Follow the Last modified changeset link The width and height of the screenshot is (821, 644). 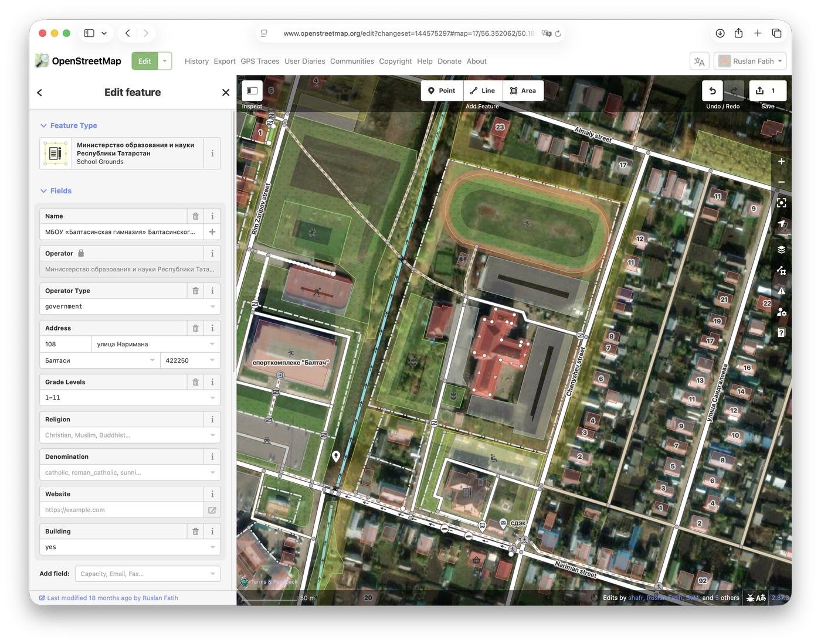click(108, 598)
